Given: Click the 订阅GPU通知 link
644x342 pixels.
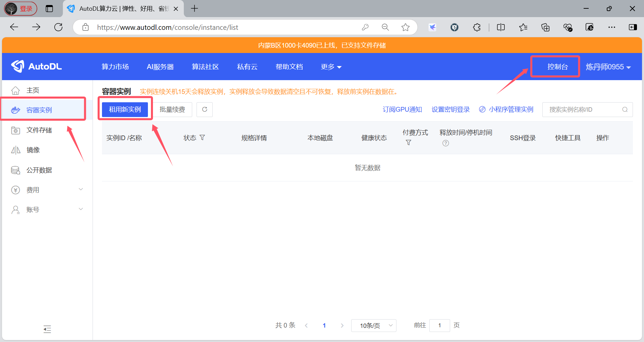Looking at the screenshot, I should click(x=402, y=109).
